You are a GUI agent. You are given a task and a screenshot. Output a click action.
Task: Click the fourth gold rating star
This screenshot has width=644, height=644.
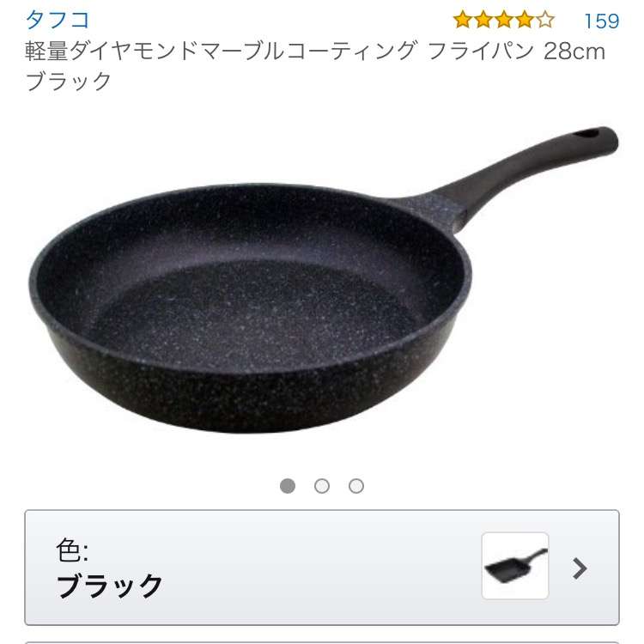[525, 20]
